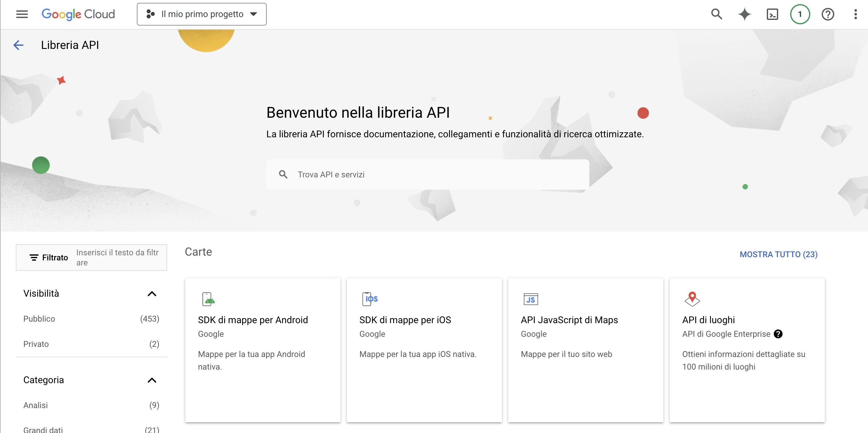Open the Il mio primo progetto project selector
This screenshot has width=868, height=433.
[x=201, y=14]
